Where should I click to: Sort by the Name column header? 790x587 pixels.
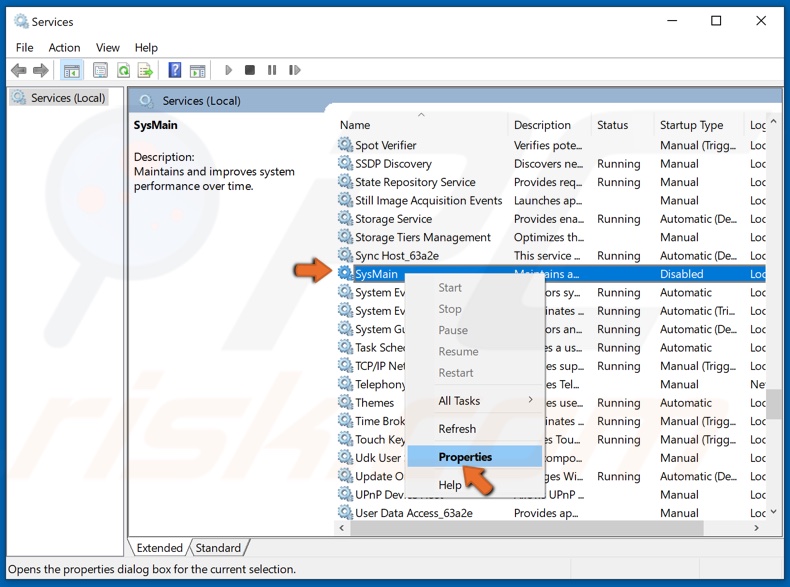point(421,125)
